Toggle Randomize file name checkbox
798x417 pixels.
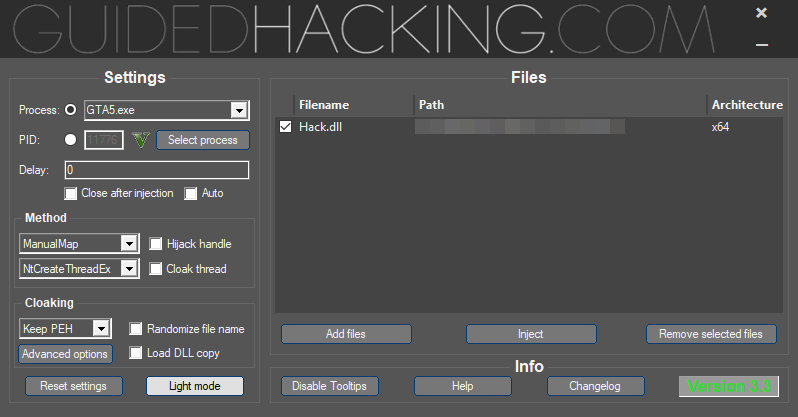(135, 329)
